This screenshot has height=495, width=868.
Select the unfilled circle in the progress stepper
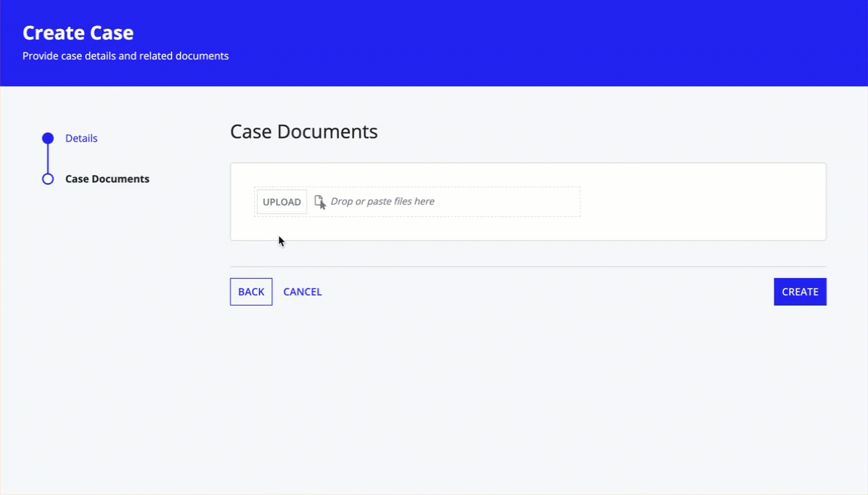[x=47, y=179]
